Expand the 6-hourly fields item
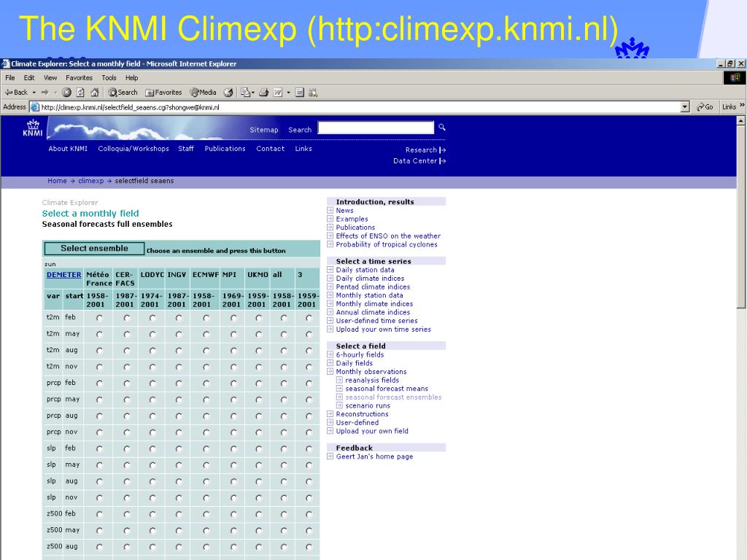Screen dimensions: 747x560 (330, 355)
